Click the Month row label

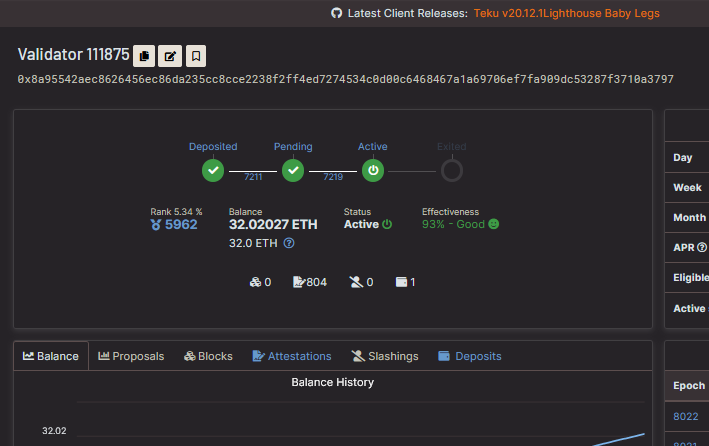tap(689, 218)
